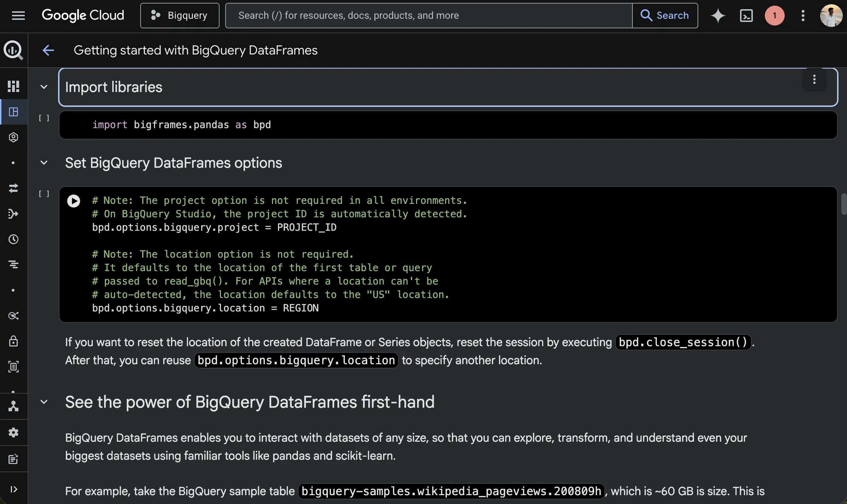Open Import libraries cell three-dot menu
847x504 pixels.
coord(814,79)
